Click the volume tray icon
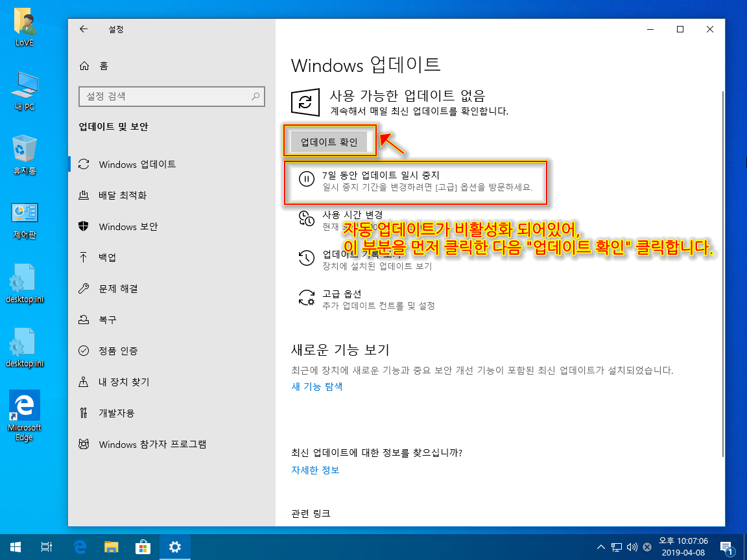 [632, 547]
